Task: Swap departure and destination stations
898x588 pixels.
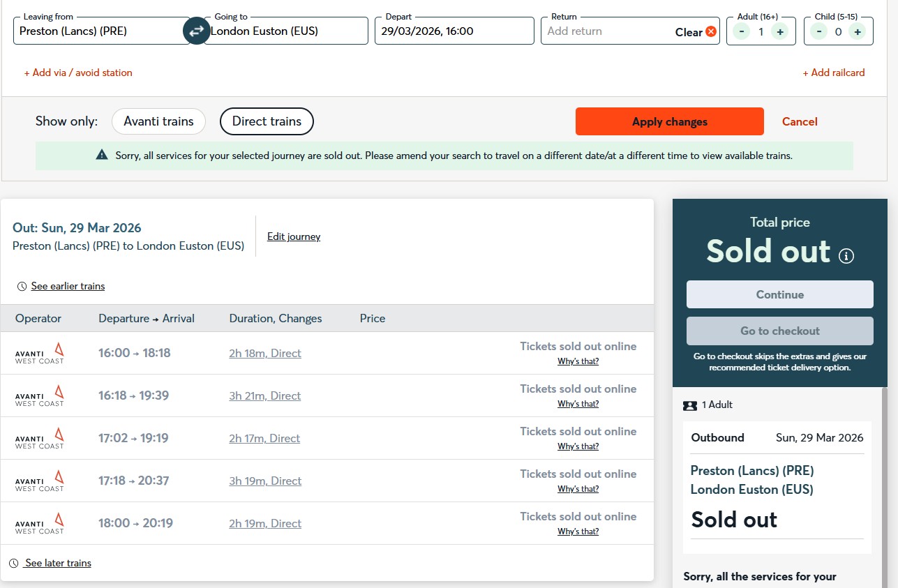Action: click(196, 31)
